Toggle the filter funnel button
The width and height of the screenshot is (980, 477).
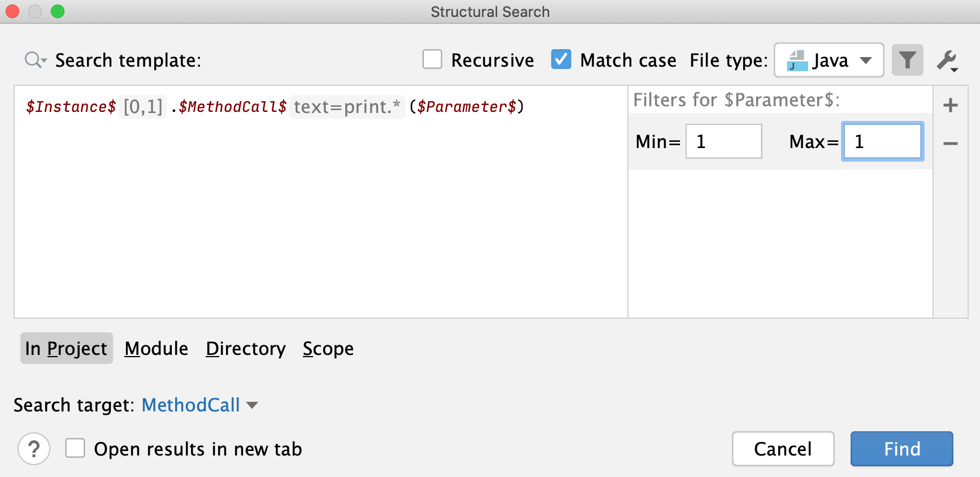907,60
